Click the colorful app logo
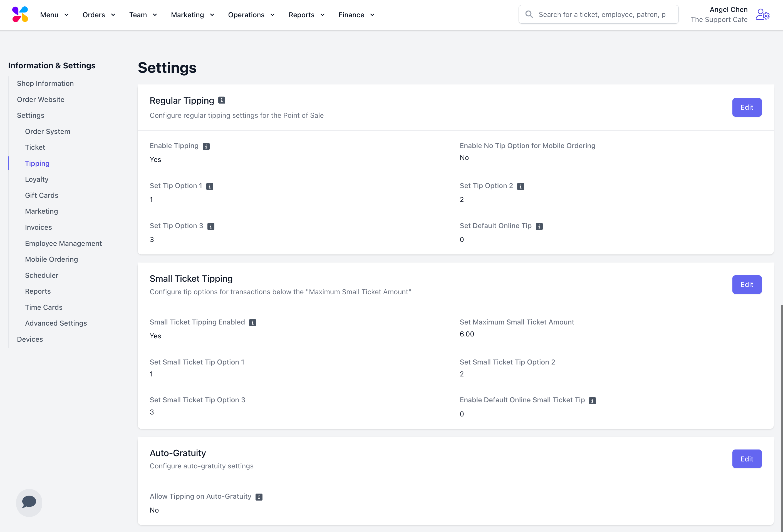Image resolution: width=783 pixels, height=532 pixels. pos(20,14)
